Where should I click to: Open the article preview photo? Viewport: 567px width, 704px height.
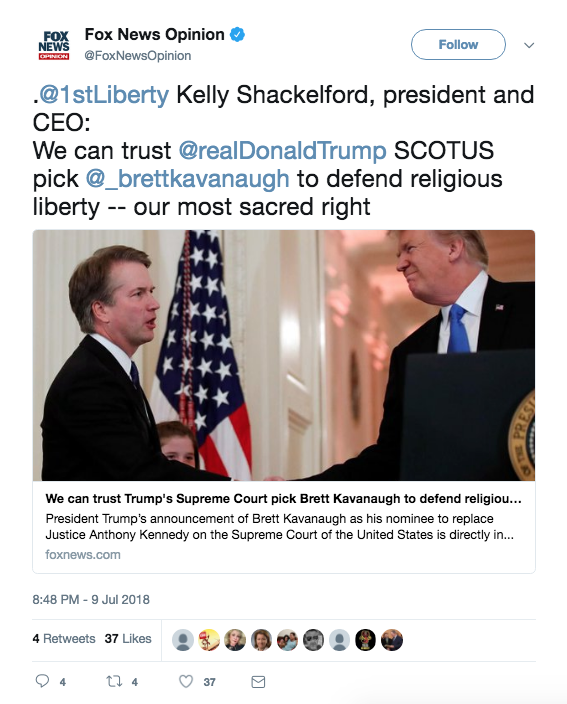point(284,355)
